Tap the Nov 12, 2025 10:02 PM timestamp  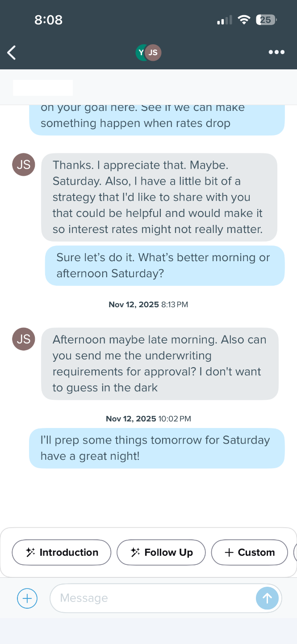click(x=148, y=419)
